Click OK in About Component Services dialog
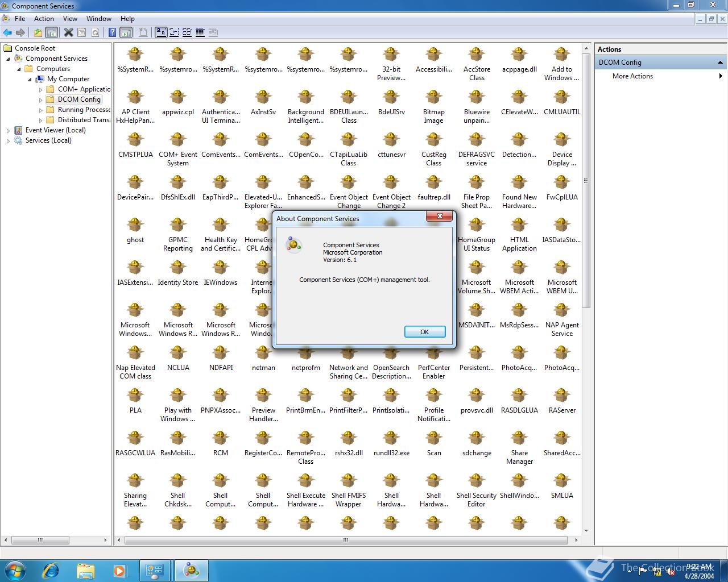Image resolution: width=728 pixels, height=582 pixels. pyautogui.click(x=424, y=332)
